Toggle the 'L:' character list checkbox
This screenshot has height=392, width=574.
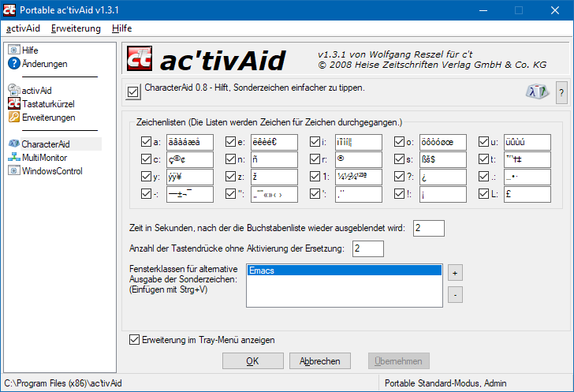coord(483,194)
